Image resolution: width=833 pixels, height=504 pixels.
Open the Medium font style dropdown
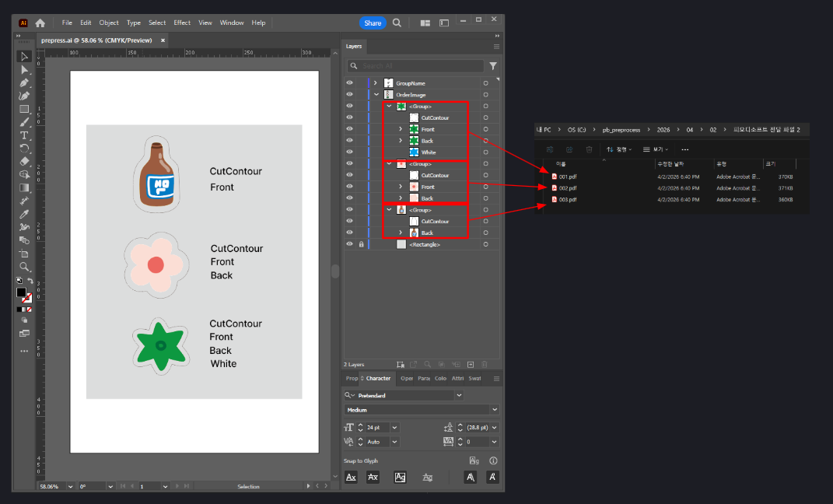click(x=495, y=409)
